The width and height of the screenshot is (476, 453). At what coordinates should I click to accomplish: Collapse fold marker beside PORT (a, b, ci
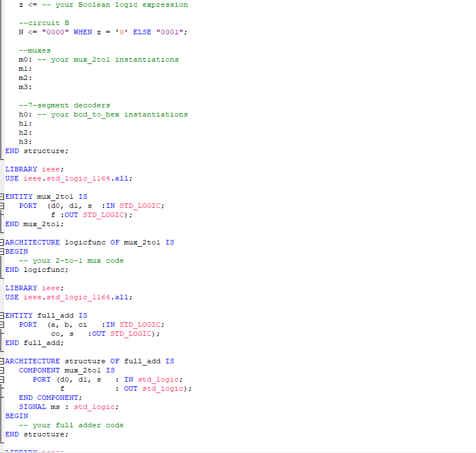point(2,324)
